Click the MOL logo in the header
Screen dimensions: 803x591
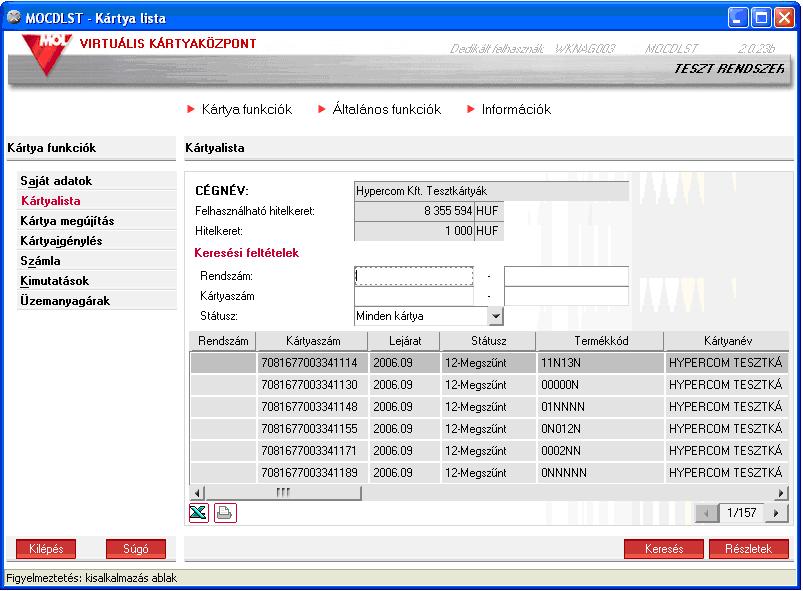pos(46,54)
